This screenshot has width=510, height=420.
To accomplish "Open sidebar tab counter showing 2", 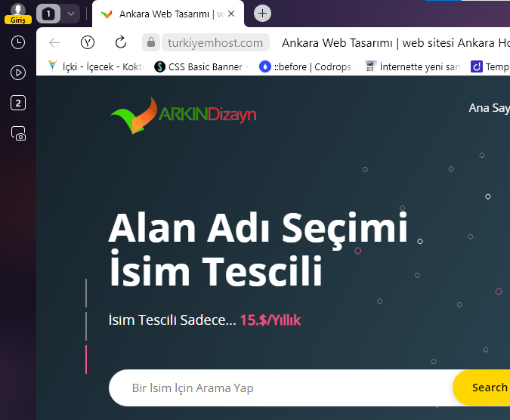I will (18, 103).
